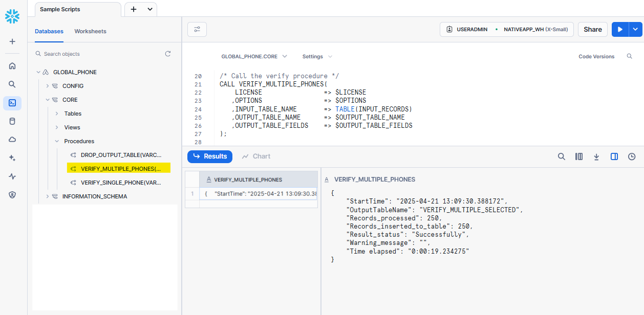Open Monitoring activity icon in sidebar
The width and height of the screenshot is (644, 315).
click(x=12, y=176)
